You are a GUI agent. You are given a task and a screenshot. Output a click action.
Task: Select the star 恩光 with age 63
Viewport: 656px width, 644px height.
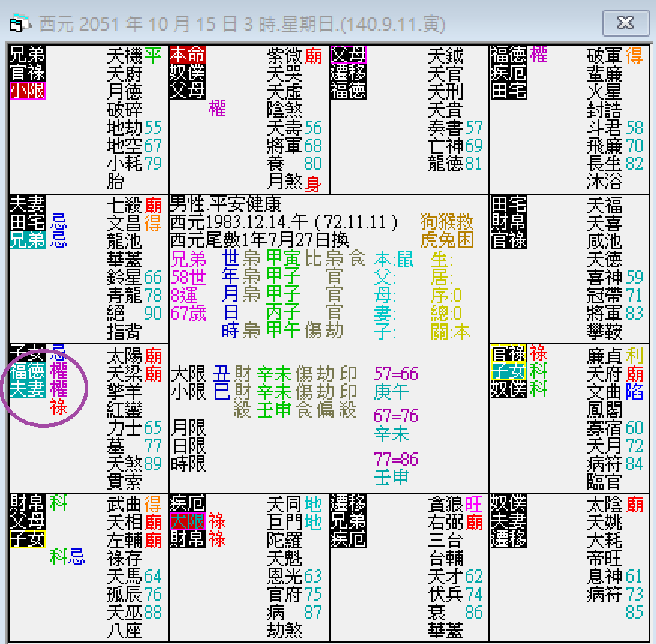285,576
